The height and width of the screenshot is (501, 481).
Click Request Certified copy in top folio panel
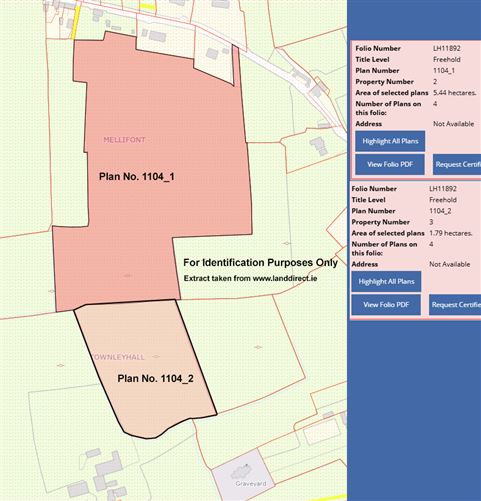[457, 164]
